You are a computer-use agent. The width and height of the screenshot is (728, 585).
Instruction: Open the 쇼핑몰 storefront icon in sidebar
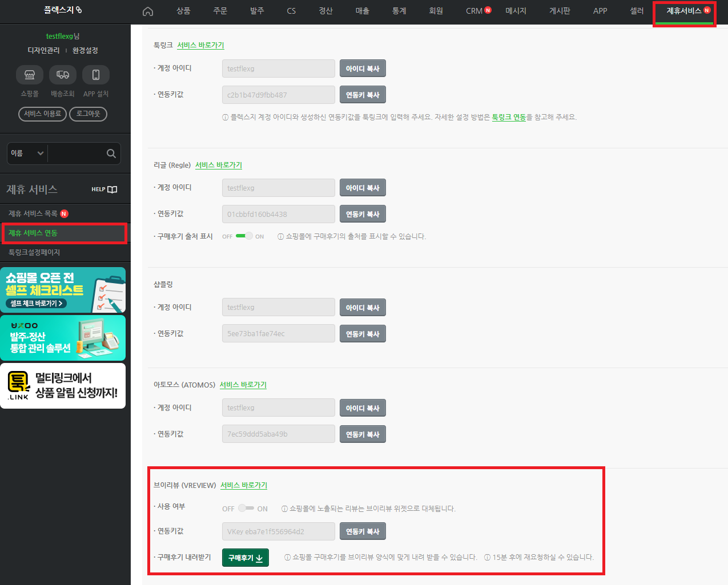[x=30, y=75]
